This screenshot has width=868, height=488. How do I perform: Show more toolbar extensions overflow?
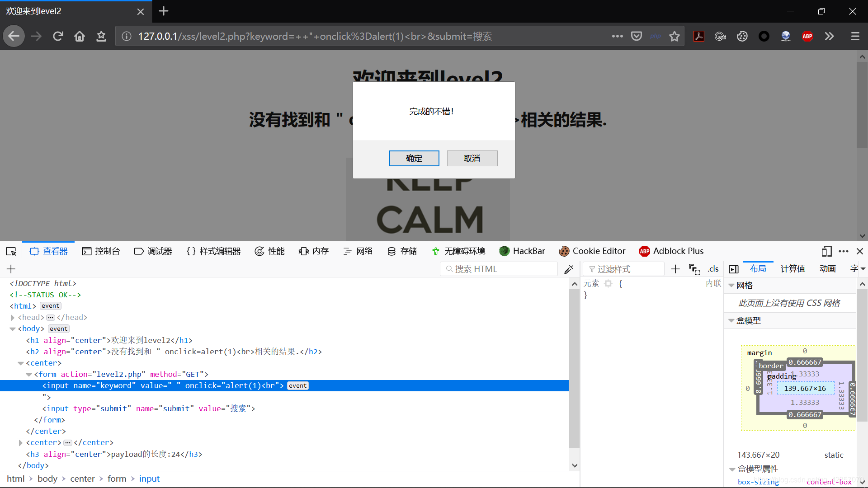pyautogui.click(x=829, y=36)
